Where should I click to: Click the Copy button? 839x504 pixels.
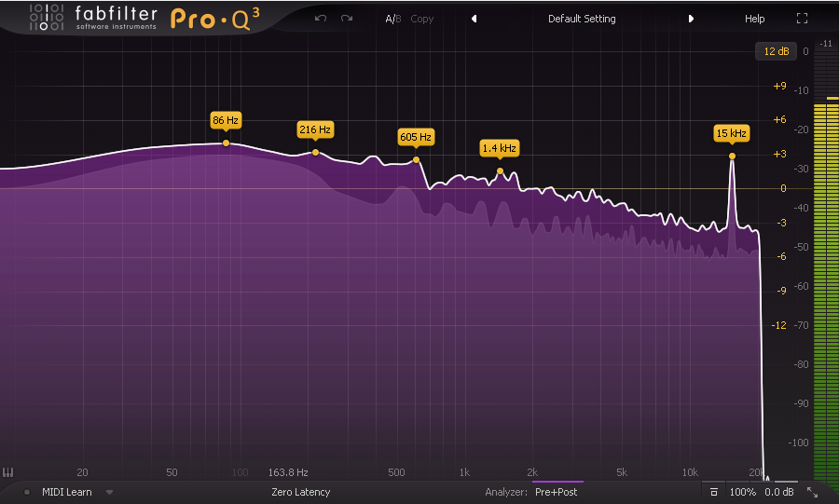point(421,19)
